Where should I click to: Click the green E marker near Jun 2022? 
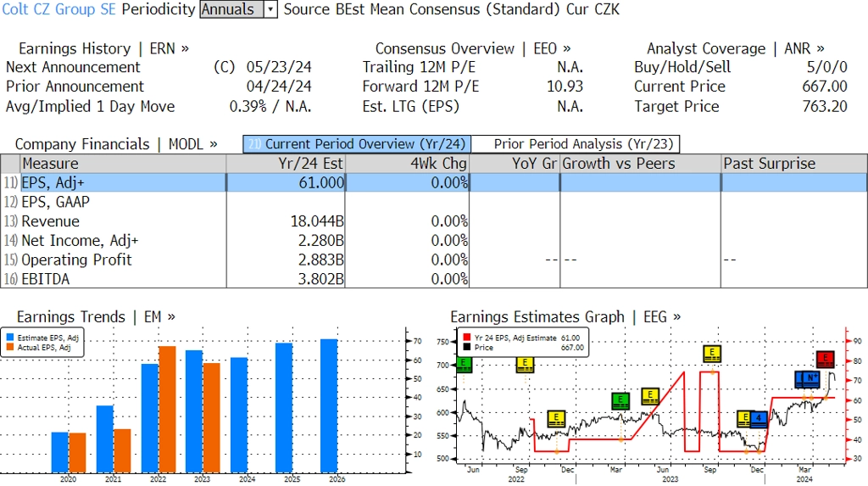click(x=464, y=365)
